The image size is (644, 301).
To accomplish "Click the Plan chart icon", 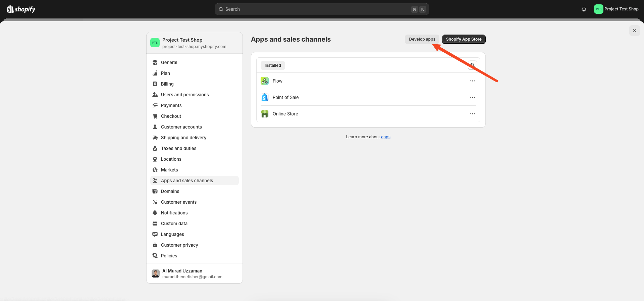I will 155,73.
